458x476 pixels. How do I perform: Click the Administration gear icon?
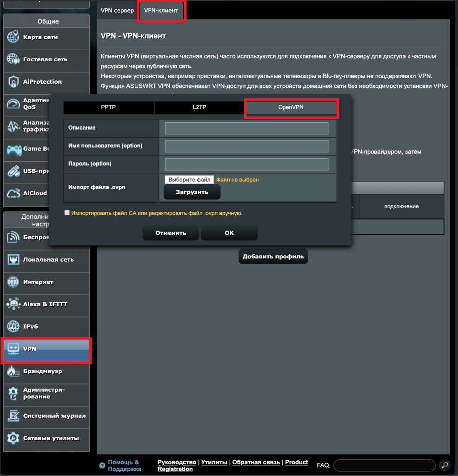13,394
